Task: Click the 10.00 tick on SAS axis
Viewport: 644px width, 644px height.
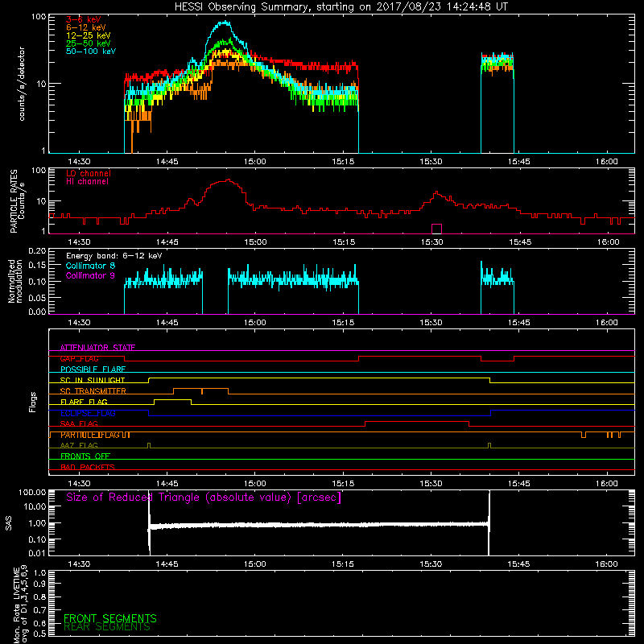Action: tap(35, 506)
